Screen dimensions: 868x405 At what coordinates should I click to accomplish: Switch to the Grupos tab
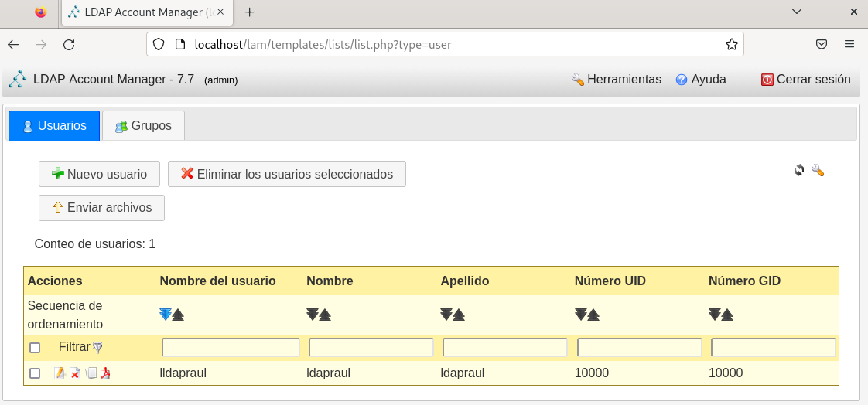tap(143, 125)
